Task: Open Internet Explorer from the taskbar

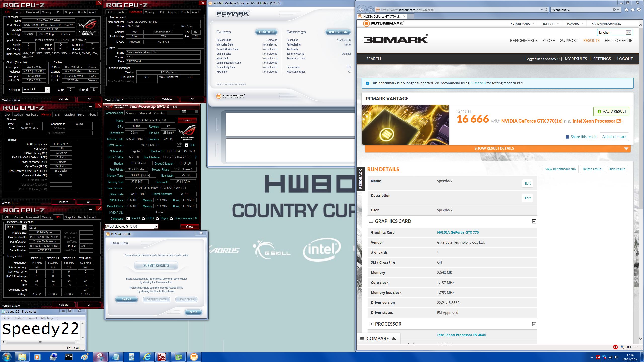Action: (147, 357)
